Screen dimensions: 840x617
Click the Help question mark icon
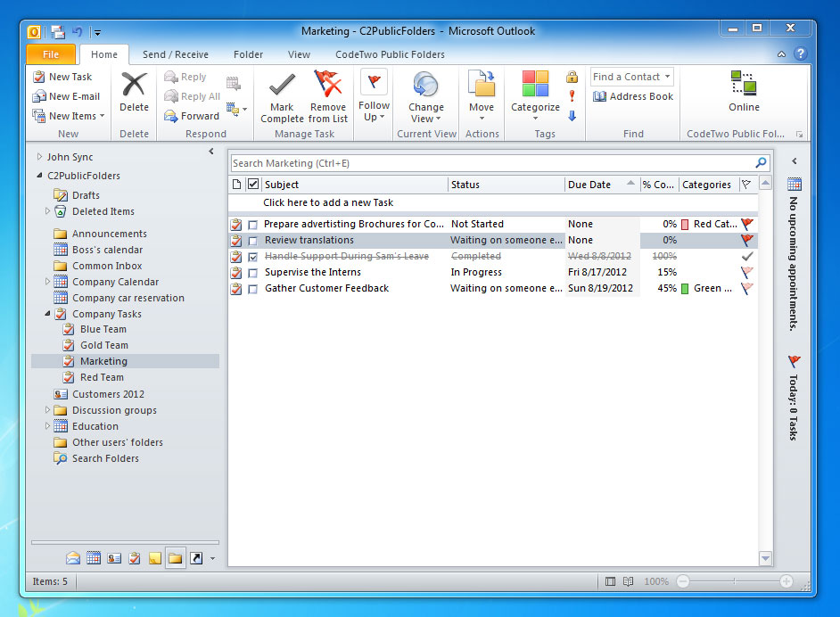tap(801, 53)
